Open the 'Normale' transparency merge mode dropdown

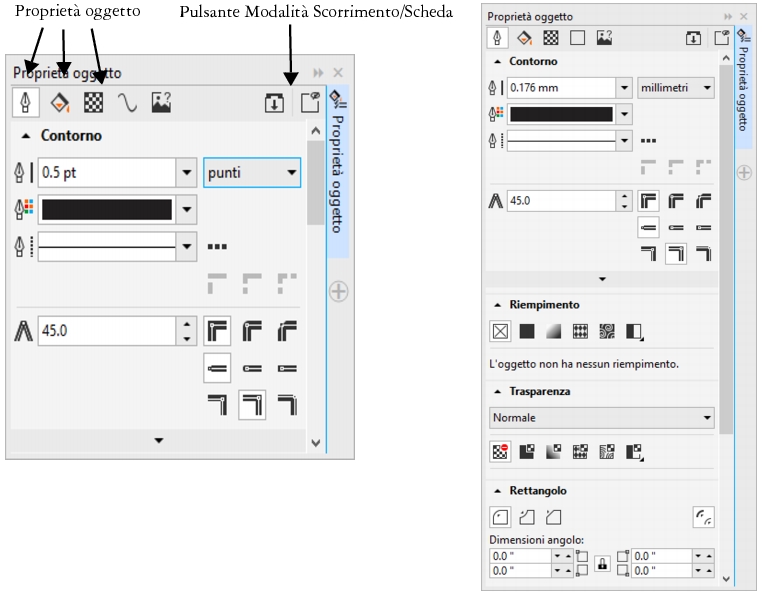(602, 416)
